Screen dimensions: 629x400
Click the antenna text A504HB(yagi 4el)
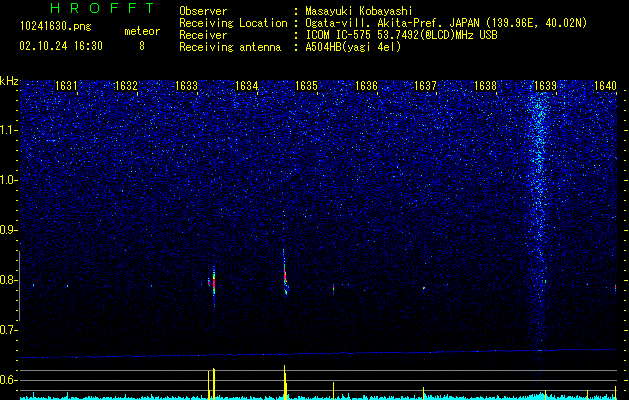click(x=353, y=47)
